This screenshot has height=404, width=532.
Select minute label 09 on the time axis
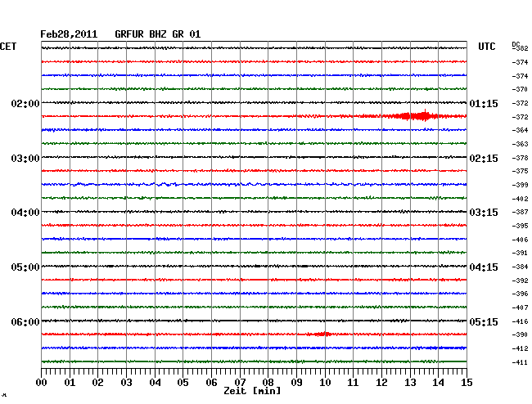[x=296, y=383]
